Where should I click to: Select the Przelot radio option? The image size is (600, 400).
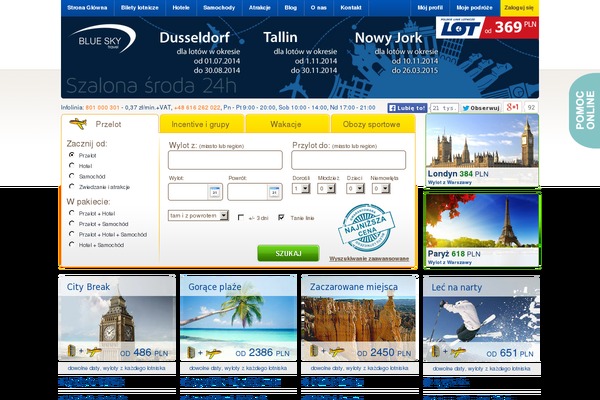[72, 155]
